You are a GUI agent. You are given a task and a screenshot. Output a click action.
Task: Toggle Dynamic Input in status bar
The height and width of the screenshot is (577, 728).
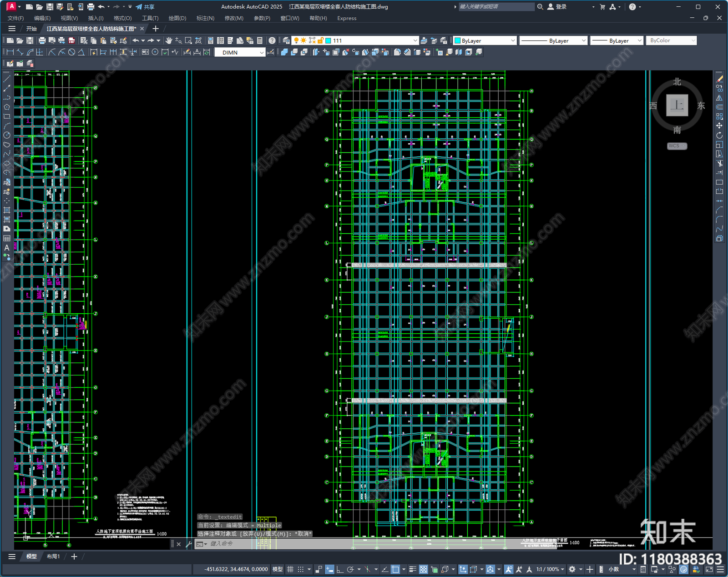tap(329, 569)
